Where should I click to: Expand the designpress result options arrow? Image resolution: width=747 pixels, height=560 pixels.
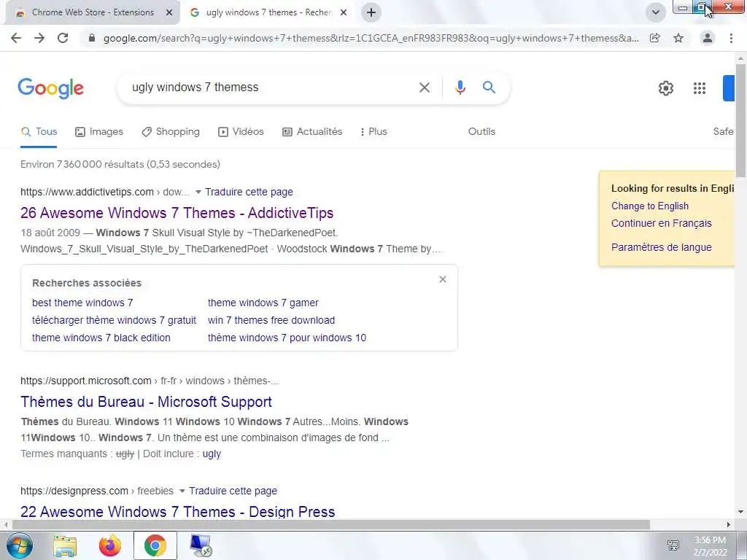tap(182, 491)
